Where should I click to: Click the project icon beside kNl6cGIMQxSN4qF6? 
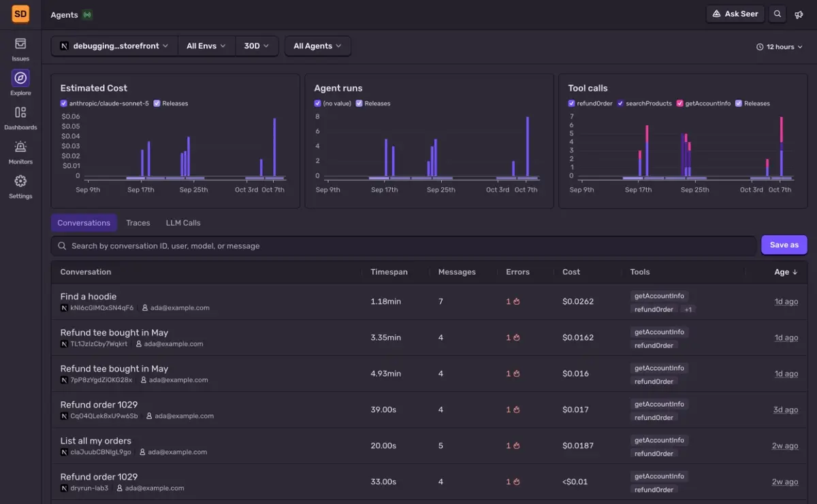tap(64, 308)
